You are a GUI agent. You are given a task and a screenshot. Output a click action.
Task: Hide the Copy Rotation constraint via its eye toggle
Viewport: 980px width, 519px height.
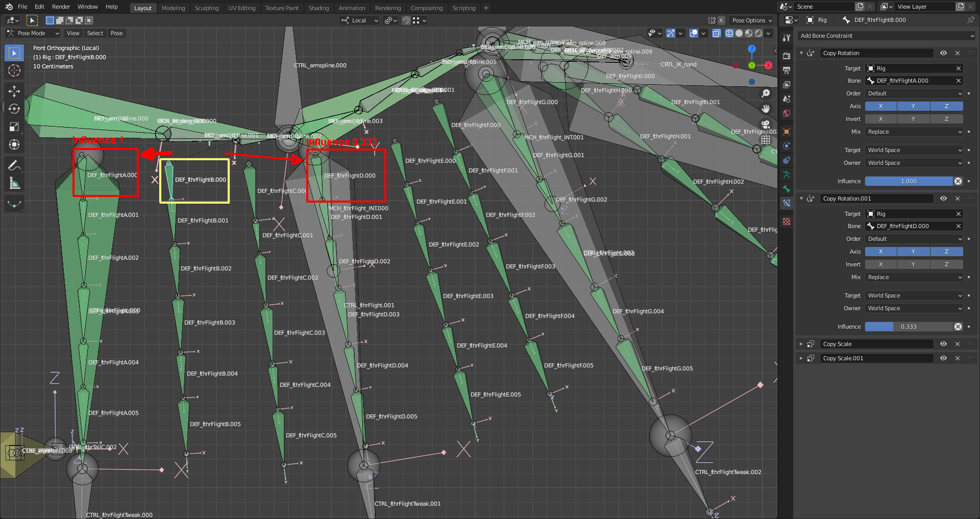tap(943, 53)
